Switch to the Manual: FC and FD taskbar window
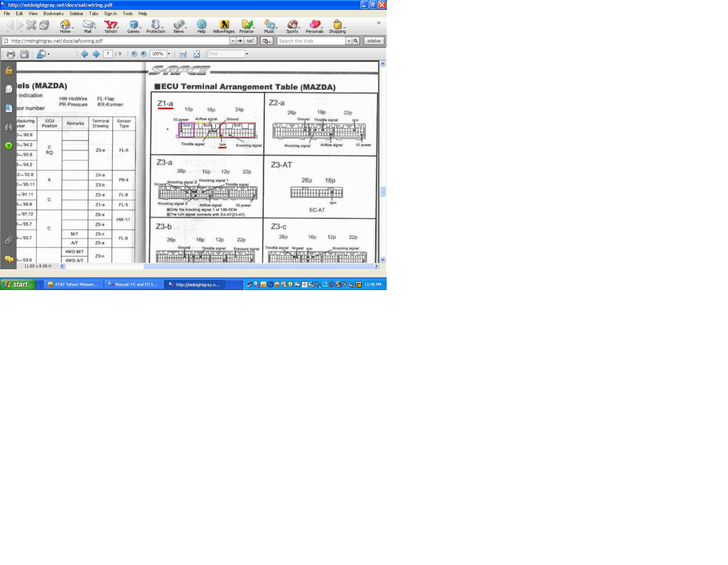Image resolution: width=728 pixels, height=565 pixels. pos(134,284)
